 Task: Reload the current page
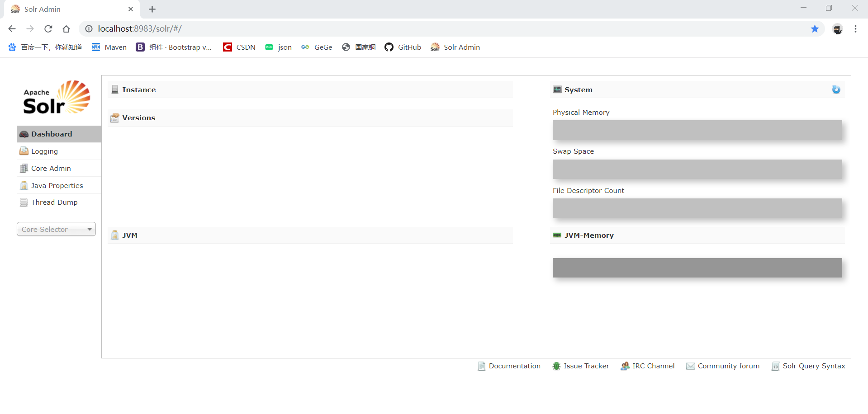[48, 29]
